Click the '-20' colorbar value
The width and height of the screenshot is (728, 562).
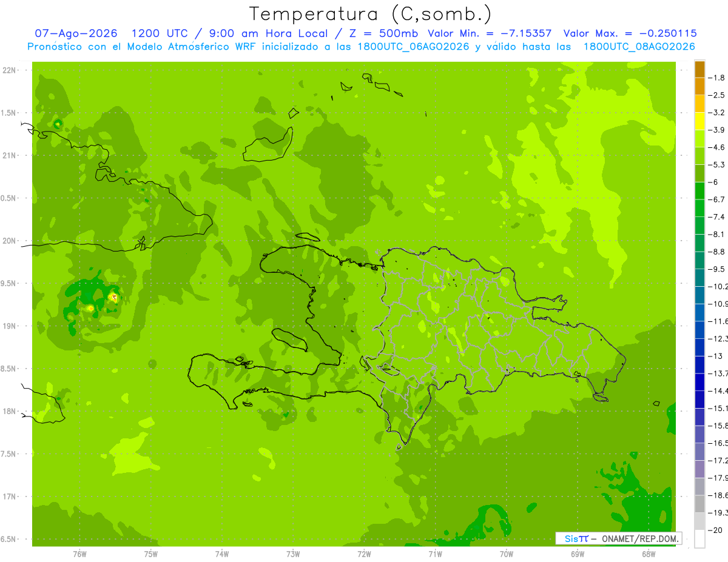(715, 530)
